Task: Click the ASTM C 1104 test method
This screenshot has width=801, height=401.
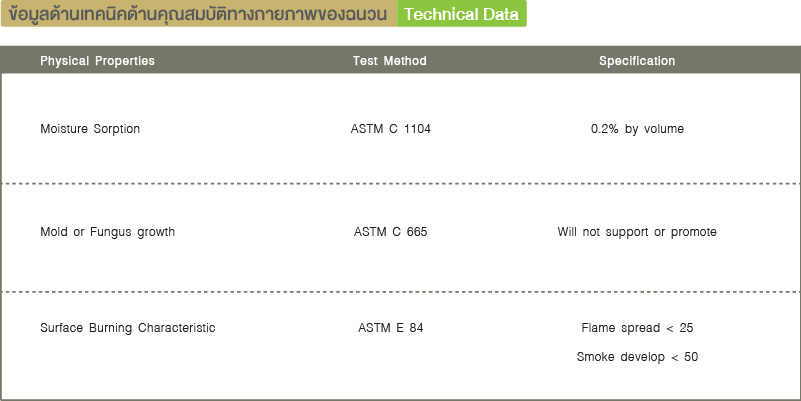Action: (390, 129)
